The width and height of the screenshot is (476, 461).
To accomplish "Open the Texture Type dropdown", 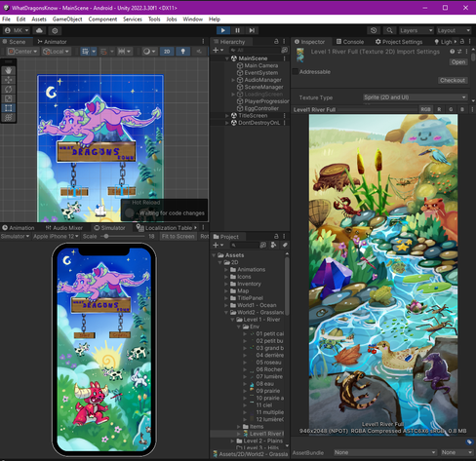I will tap(415, 97).
